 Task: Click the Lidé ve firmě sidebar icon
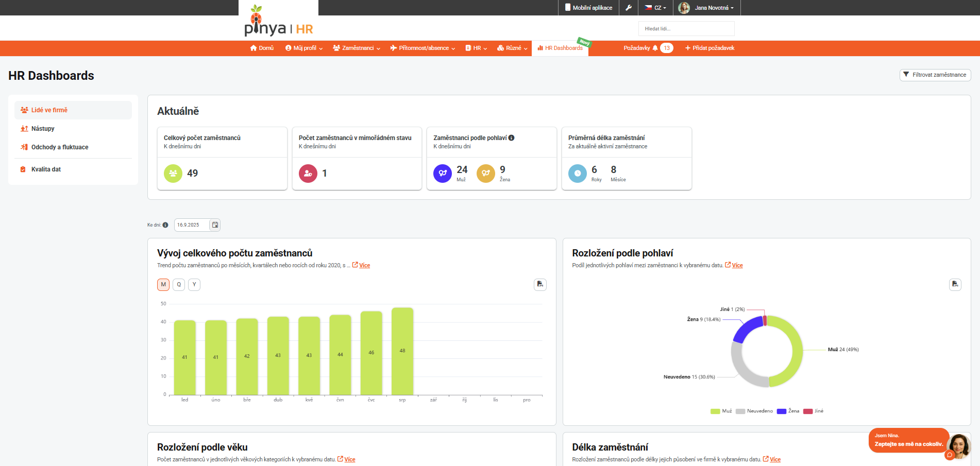point(24,110)
